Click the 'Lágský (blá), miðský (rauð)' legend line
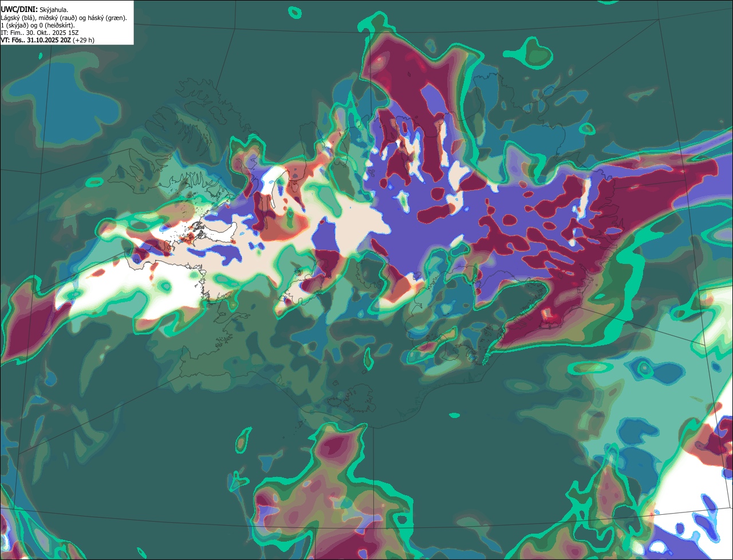 pyautogui.click(x=64, y=18)
